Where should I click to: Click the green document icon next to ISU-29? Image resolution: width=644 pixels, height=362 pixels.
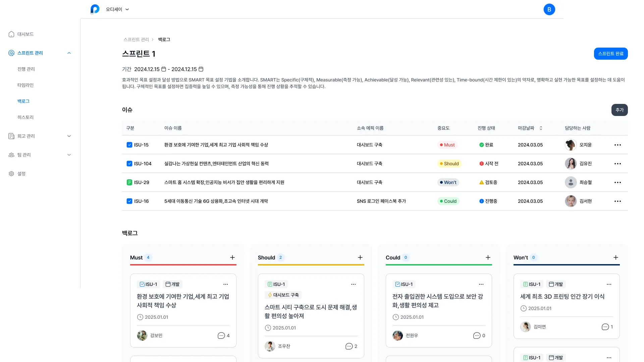[x=129, y=182]
